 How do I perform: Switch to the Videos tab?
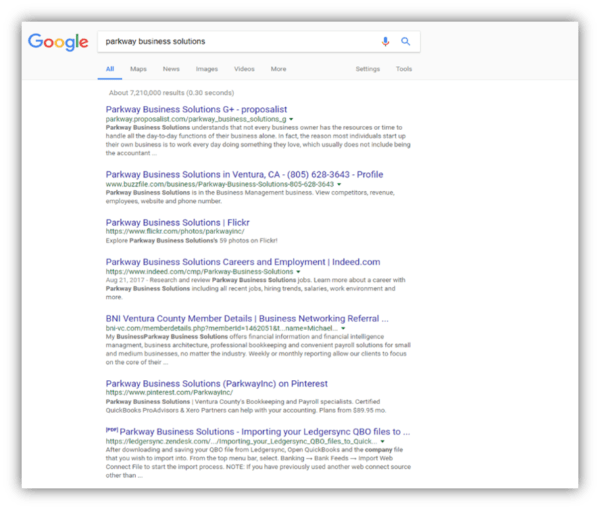click(x=244, y=69)
